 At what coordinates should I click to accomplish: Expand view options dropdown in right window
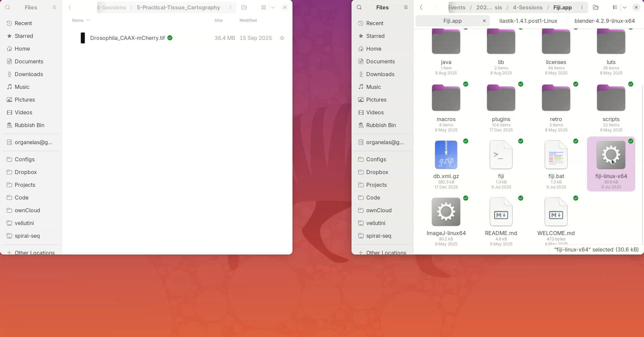(x=625, y=7)
